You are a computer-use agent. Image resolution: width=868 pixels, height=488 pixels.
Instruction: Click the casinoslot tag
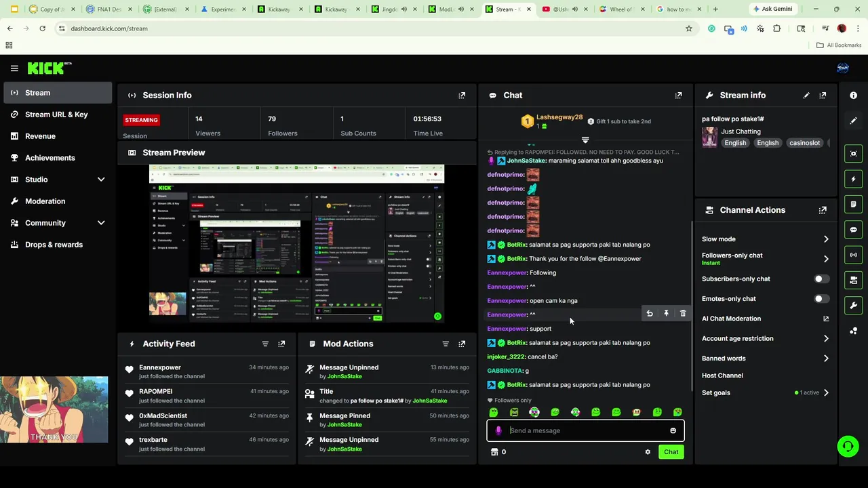804,143
